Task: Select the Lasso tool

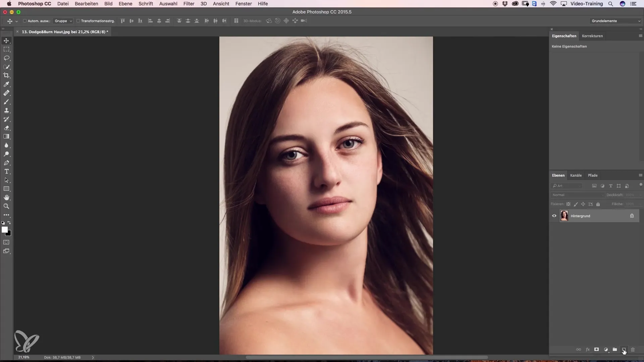Action: click(x=6, y=58)
